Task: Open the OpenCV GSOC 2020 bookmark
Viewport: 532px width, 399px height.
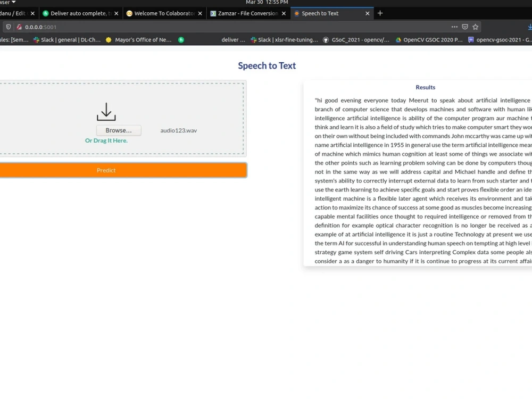Action: click(428, 39)
